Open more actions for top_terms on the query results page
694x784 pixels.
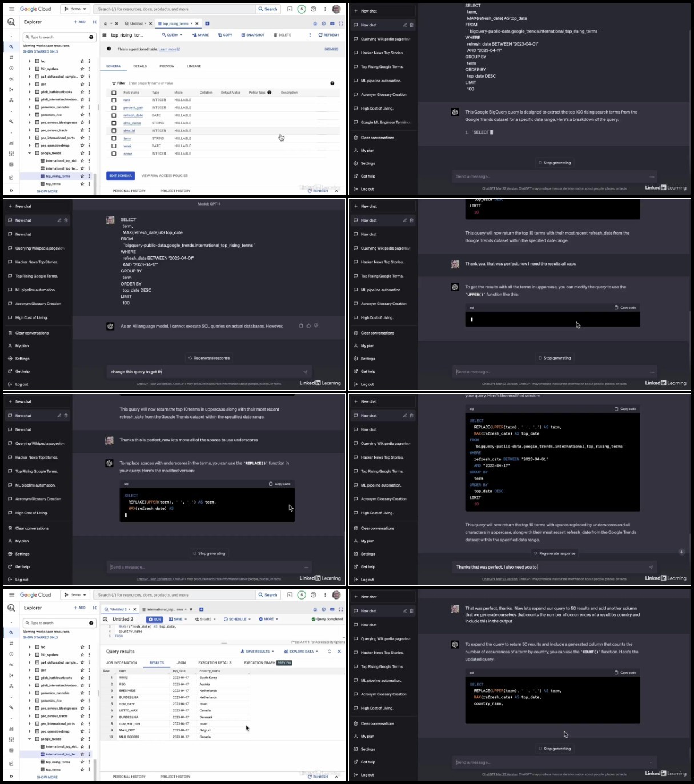click(89, 770)
